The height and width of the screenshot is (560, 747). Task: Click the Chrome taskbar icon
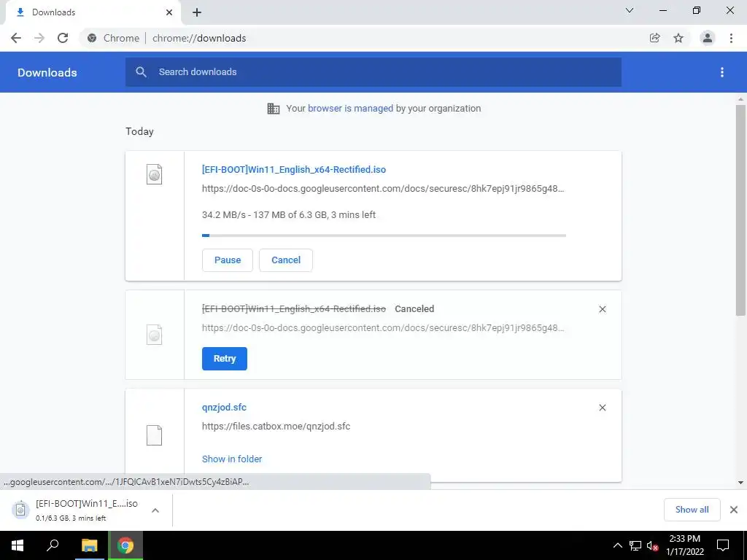[x=125, y=545]
